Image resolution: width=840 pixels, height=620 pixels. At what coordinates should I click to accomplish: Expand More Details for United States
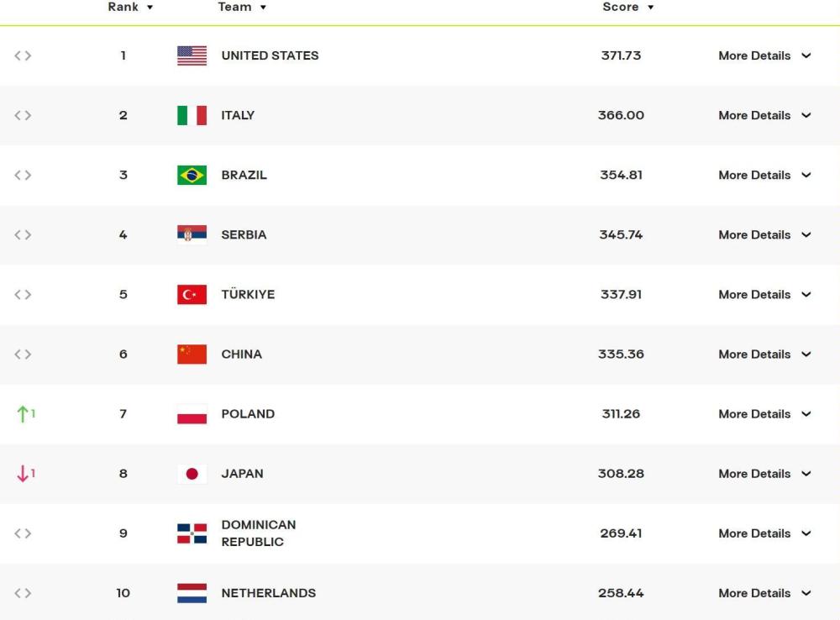764,55
